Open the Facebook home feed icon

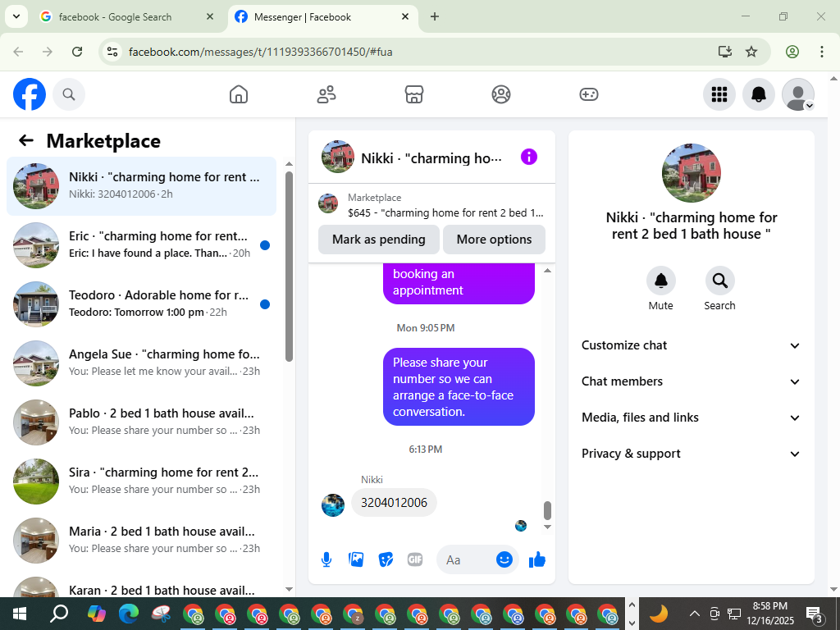point(239,94)
